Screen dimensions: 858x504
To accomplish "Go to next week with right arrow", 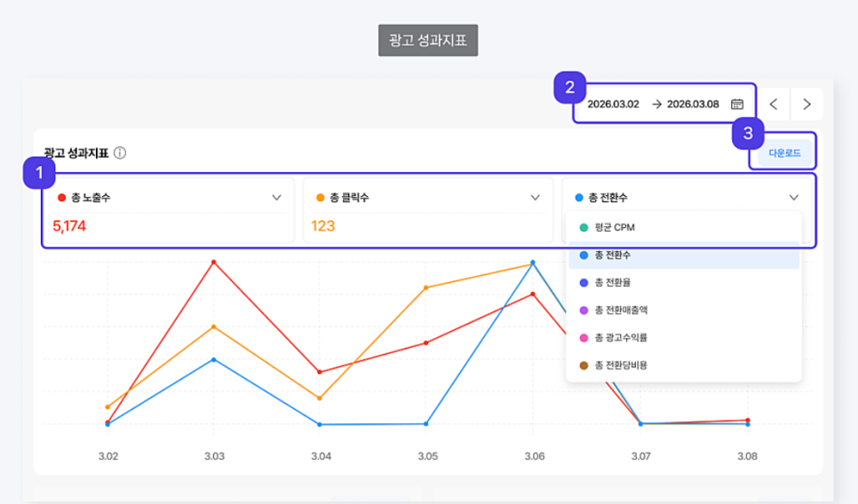I will (x=806, y=104).
